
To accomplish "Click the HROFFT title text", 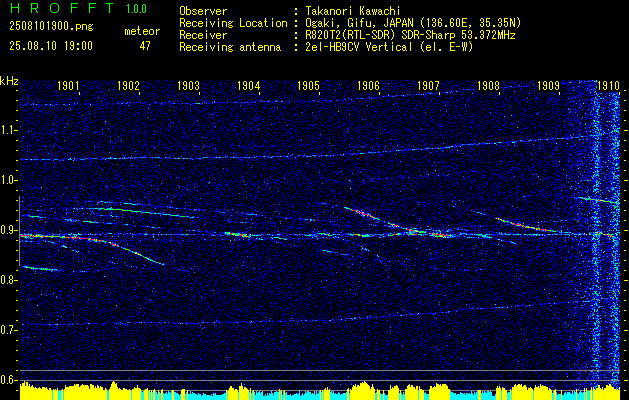I will pos(63,8).
